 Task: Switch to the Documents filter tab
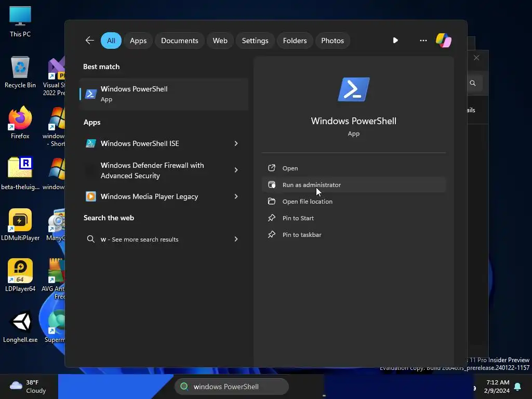(179, 41)
